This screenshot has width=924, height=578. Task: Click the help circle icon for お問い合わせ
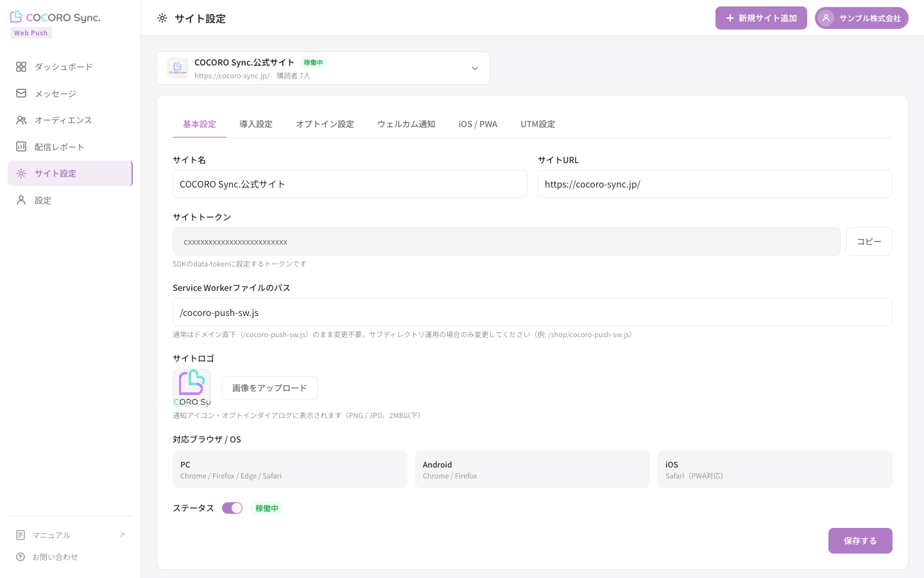tap(21, 557)
